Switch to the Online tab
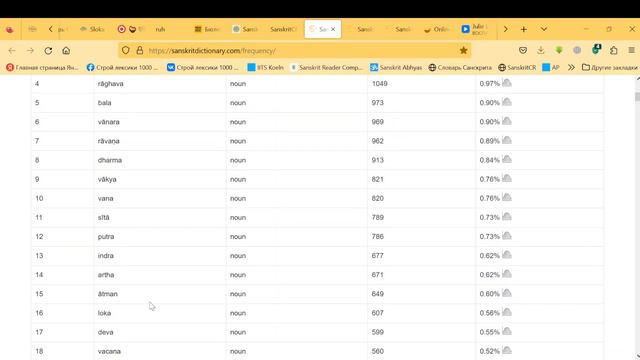640x360 pixels. click(x=437, y=29)
